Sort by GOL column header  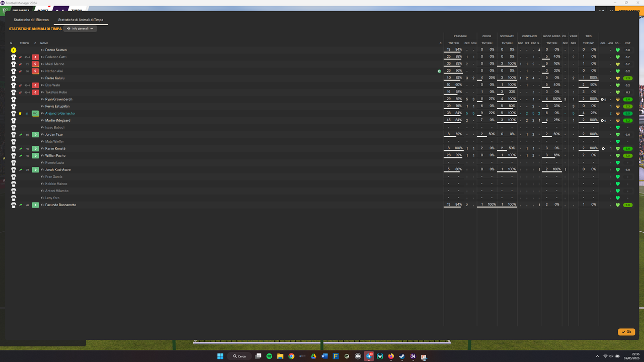point(603,43)
